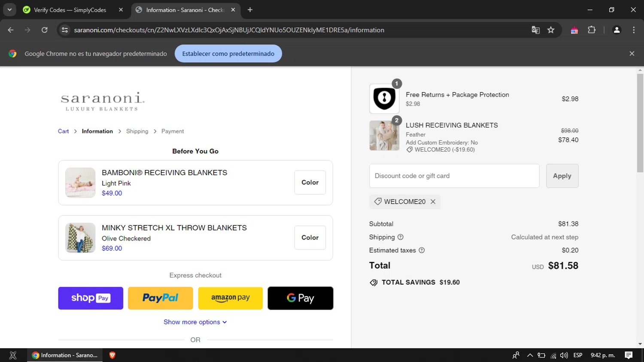Screen dimensions: 644x362
Task: Close the Information - Saranoni tab
Action: [233, 10]
